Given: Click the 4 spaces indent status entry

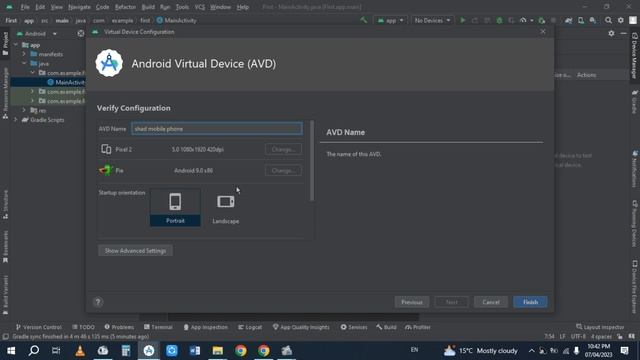Looking at the screenshot, I should (x=601, y=336).
